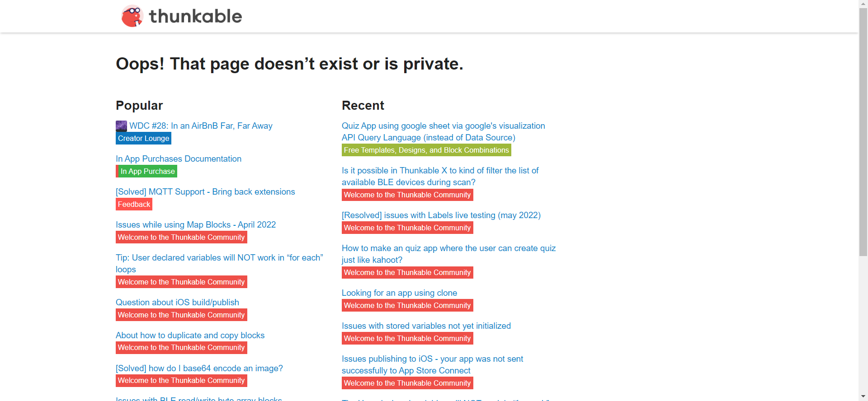Click the green In App Purchase badge
This screenshot has width=868, height=401.
[x=147, y=172]
